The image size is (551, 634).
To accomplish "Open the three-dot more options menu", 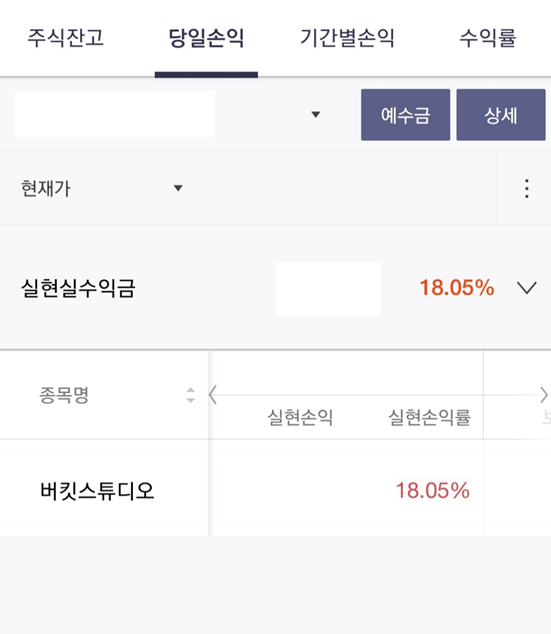I will coord(526,188).
